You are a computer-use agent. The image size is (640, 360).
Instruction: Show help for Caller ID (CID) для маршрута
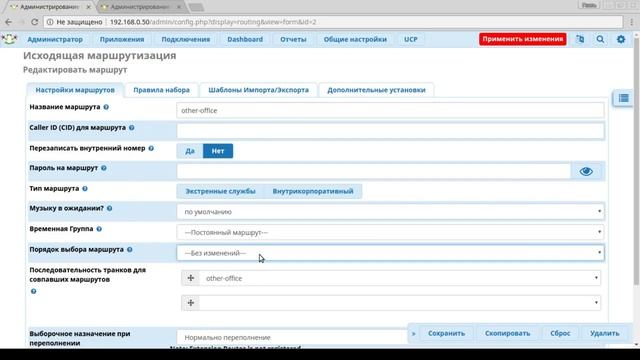coord(131,128)
